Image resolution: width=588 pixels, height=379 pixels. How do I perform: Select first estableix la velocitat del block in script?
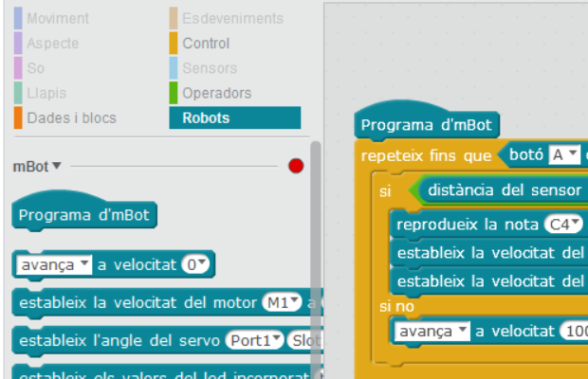click(489, 253)
